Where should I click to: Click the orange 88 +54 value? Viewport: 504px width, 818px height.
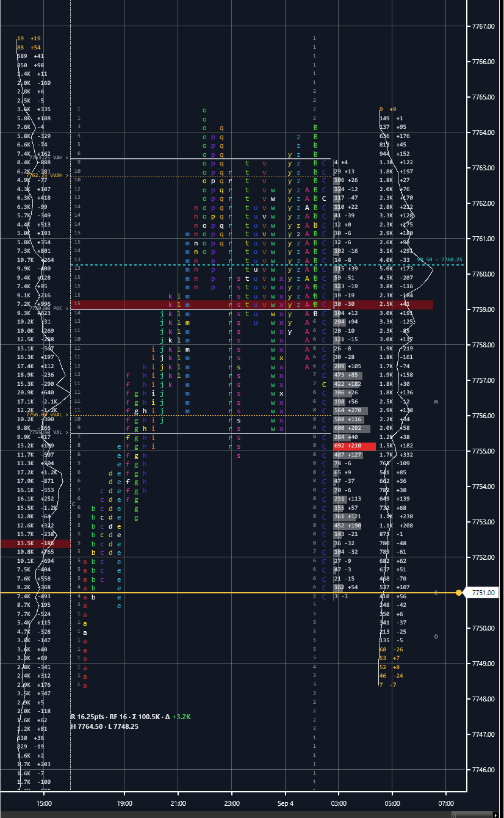[x=29, y=48]
